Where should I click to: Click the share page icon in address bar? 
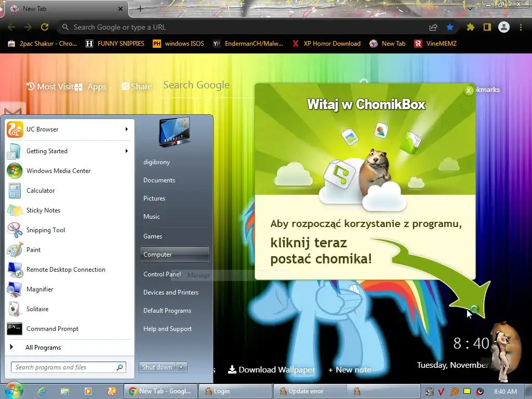click(433, 28)
